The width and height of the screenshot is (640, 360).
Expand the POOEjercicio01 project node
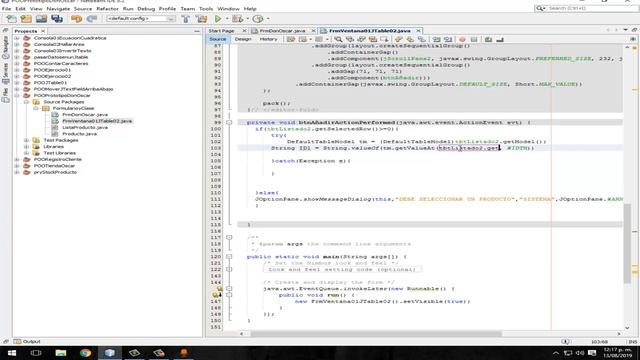[x=17, y=70]
